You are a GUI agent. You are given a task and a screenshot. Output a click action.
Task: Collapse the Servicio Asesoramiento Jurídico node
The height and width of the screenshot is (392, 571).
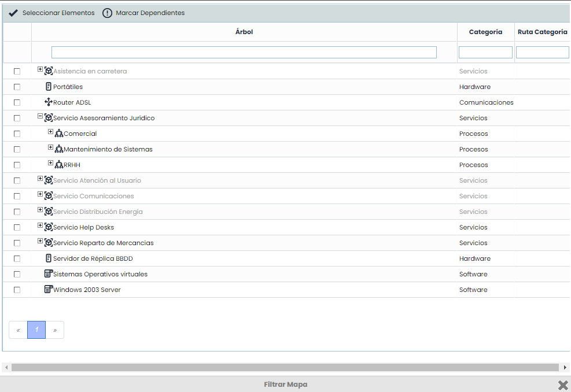(40, 116)
